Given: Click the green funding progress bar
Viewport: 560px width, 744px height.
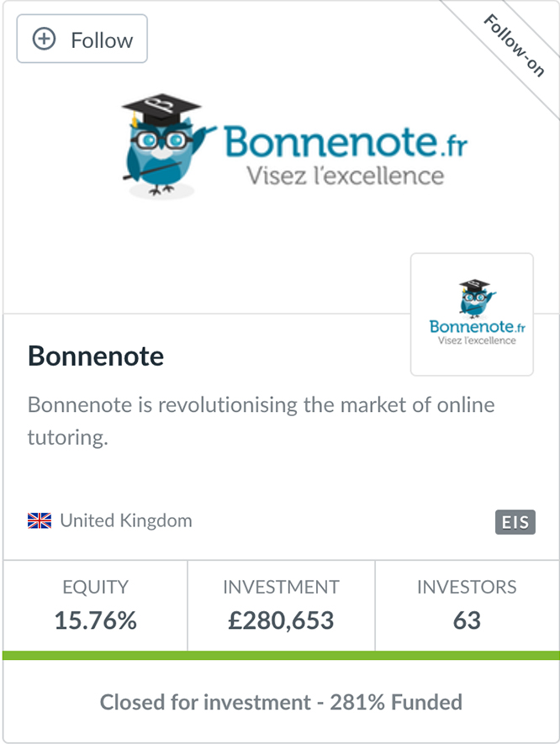Looking at the screenshot, I should point(281,655).
